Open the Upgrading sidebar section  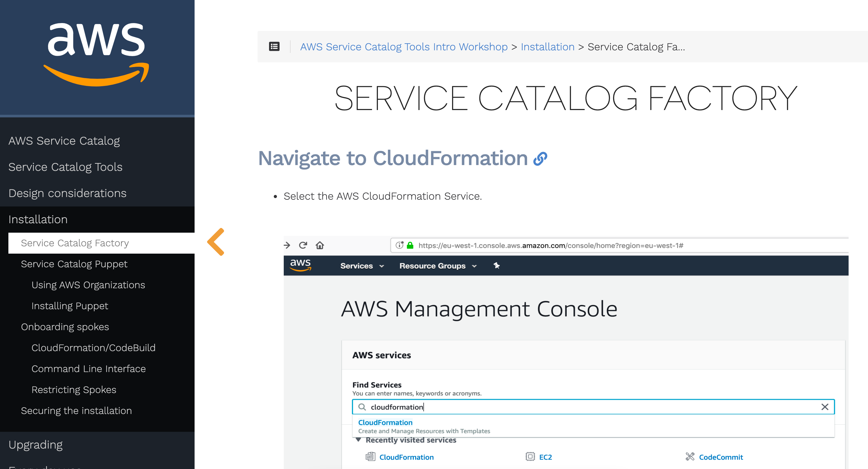pos(35,445)
